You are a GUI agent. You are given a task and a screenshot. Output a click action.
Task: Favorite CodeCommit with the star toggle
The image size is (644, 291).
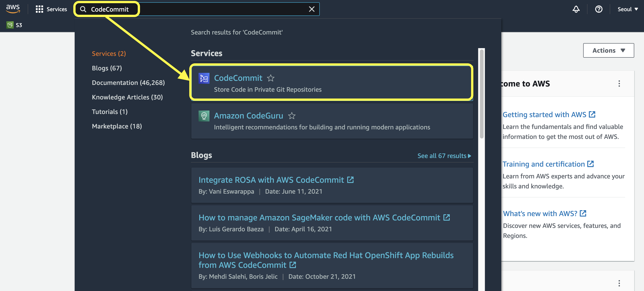(270, 78)
